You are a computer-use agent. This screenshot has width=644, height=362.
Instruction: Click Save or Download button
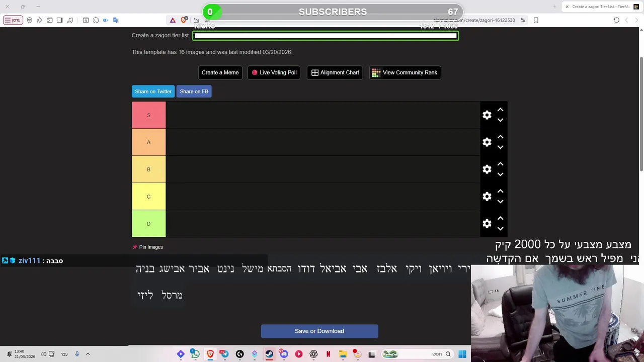click(x=319, y=331)
